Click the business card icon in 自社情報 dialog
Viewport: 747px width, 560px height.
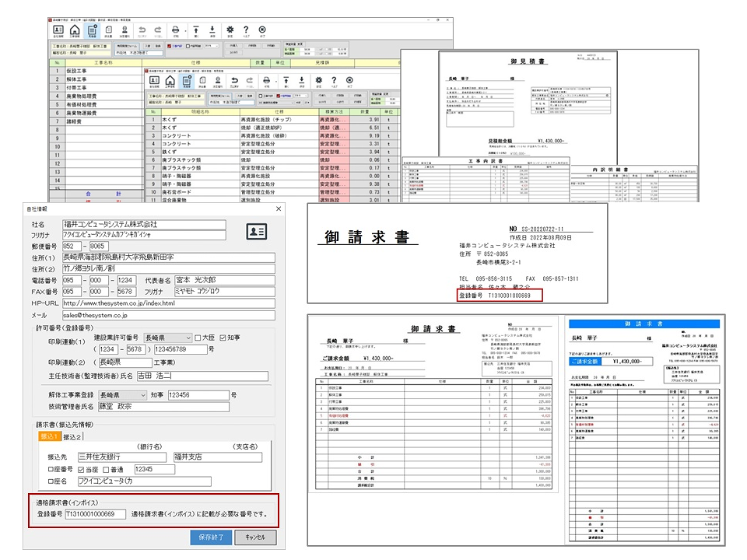(256, 232)
